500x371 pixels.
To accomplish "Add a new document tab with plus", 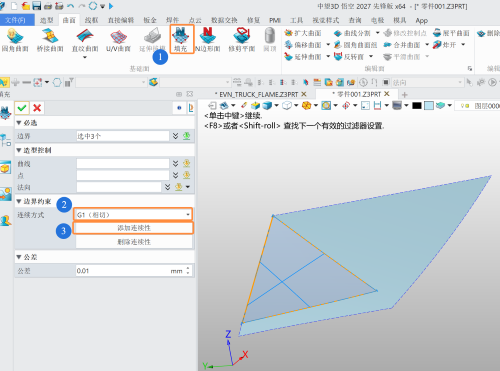I will point(405,95).
